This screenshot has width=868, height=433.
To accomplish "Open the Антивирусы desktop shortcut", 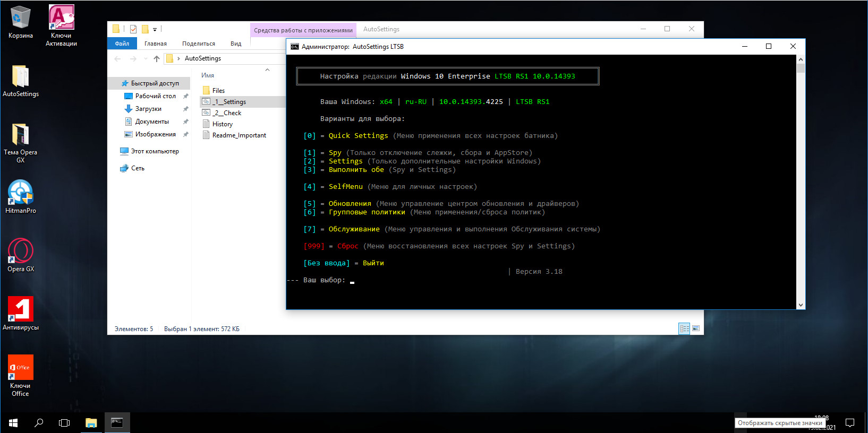I will pos(21,309).
